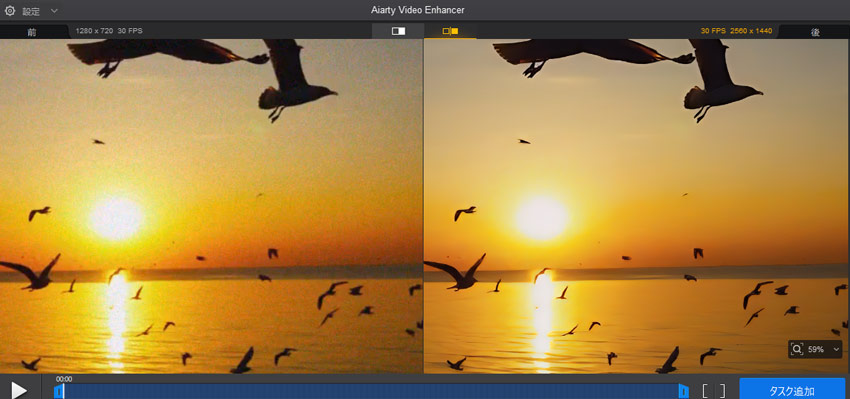Click the zoom magnifier icon

pos(796,349)
